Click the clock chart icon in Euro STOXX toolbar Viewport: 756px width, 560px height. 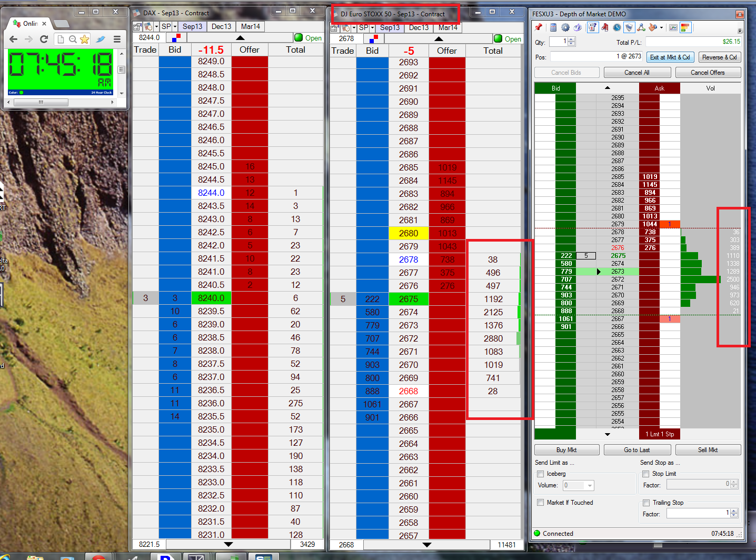pos(346,27)
